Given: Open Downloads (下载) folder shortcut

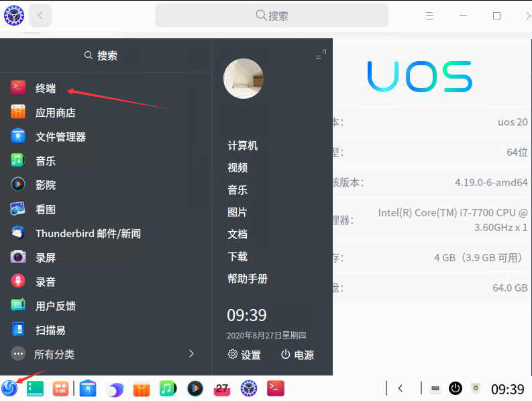Looking at the screenshot, I should 237,256.
